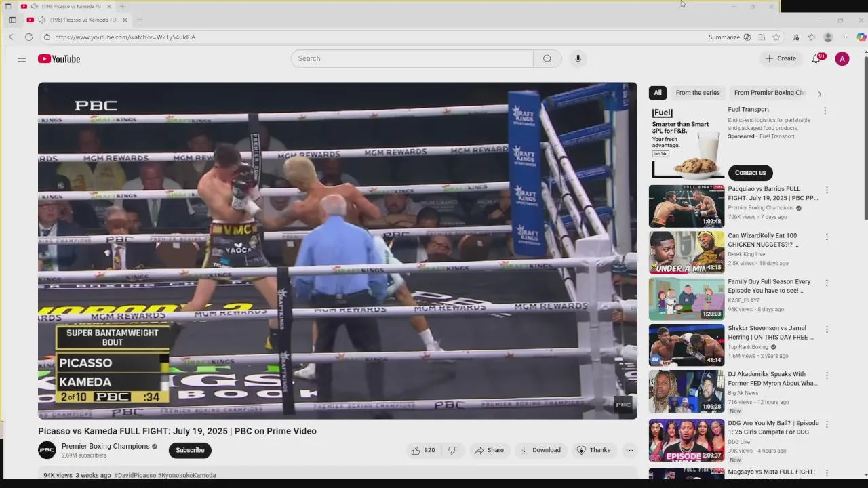Open options for the Family Guy video
The height and width of the screenshot is (488, 868).
click(x=827, y=283)
